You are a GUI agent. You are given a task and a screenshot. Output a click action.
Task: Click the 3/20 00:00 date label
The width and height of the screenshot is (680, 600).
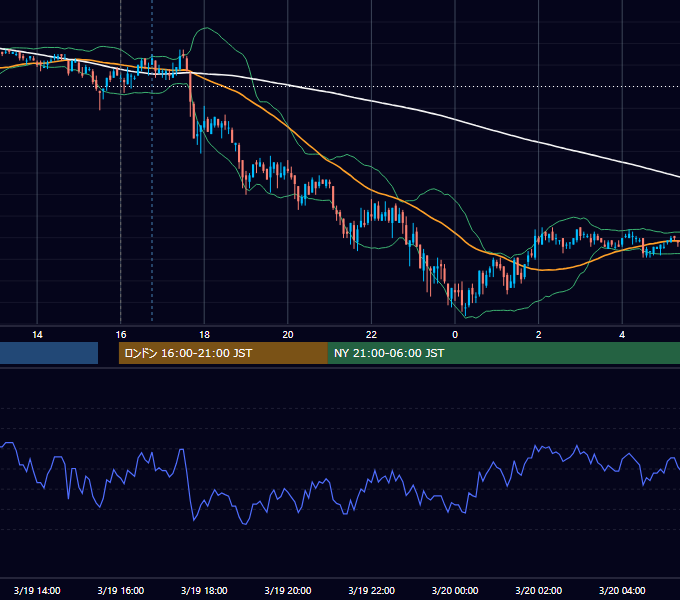(455, 590)
